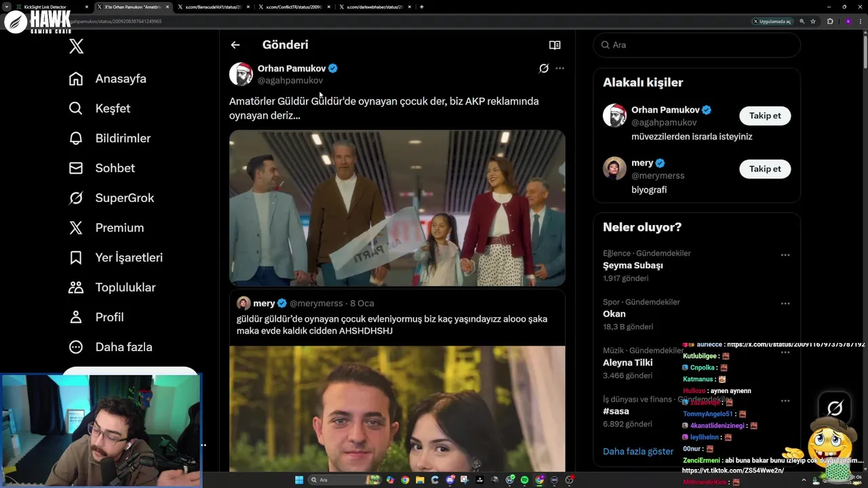Viewport: 868px width, 488px height.
Task: Open a new browser tab
Action: pos(422,7)
